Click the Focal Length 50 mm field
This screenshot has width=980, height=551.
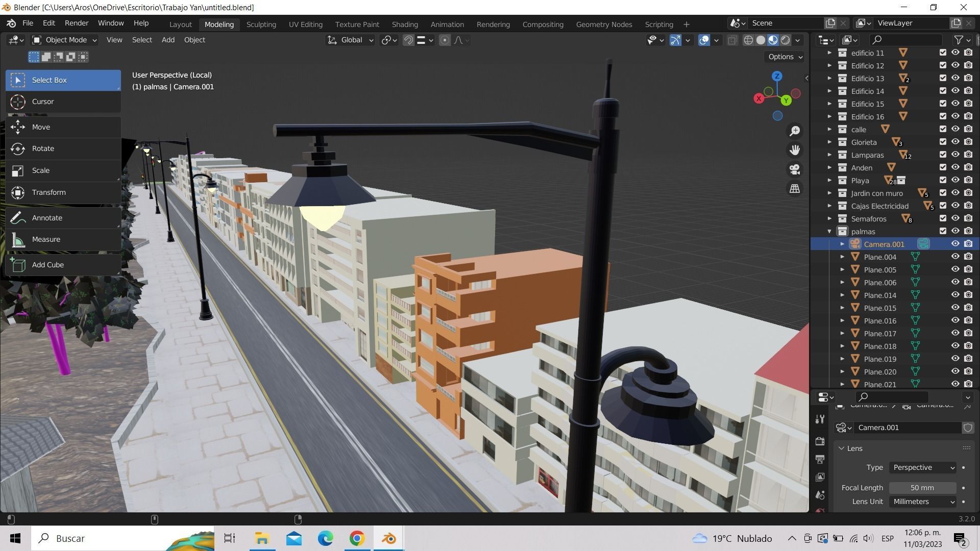(923, 488)
